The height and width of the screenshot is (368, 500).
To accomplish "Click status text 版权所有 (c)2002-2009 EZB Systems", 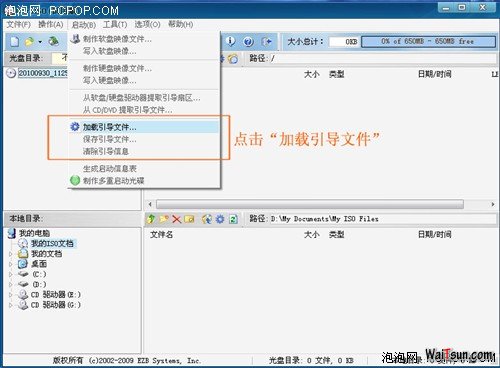I will pyautogui.click(x=127, y=360).
